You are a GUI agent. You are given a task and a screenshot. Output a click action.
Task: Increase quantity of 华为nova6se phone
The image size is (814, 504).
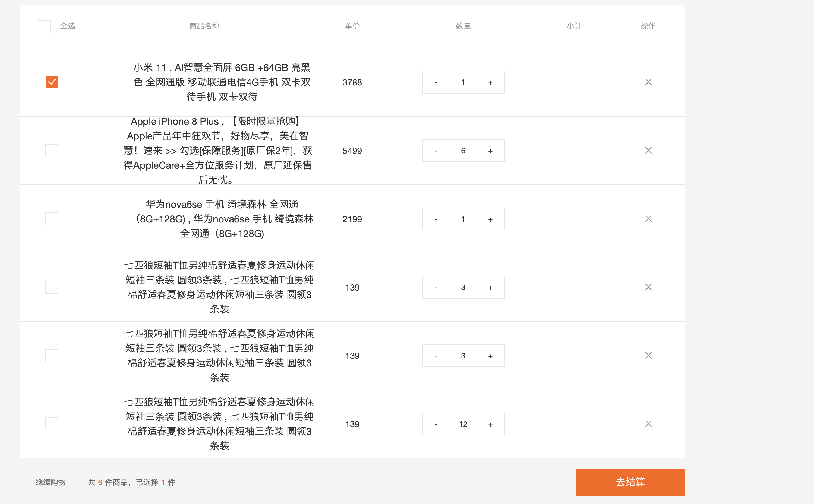pos(490,219)
